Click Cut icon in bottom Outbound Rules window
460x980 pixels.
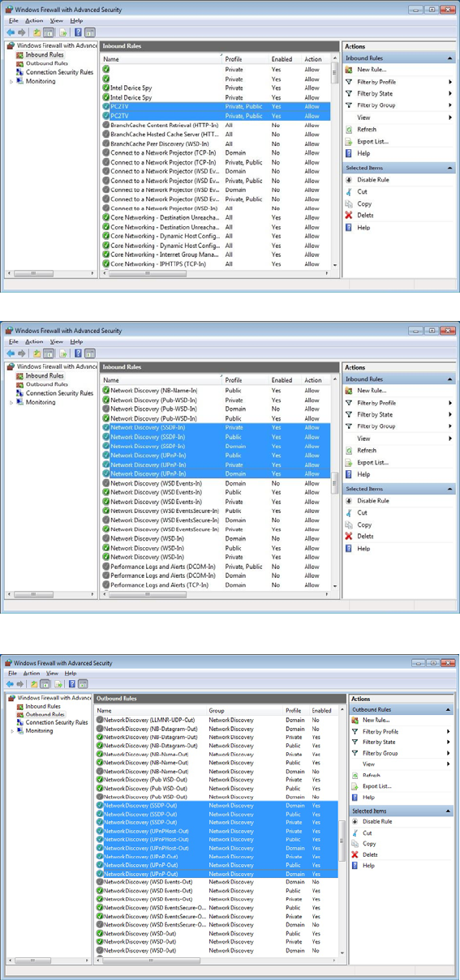(355, 832)
